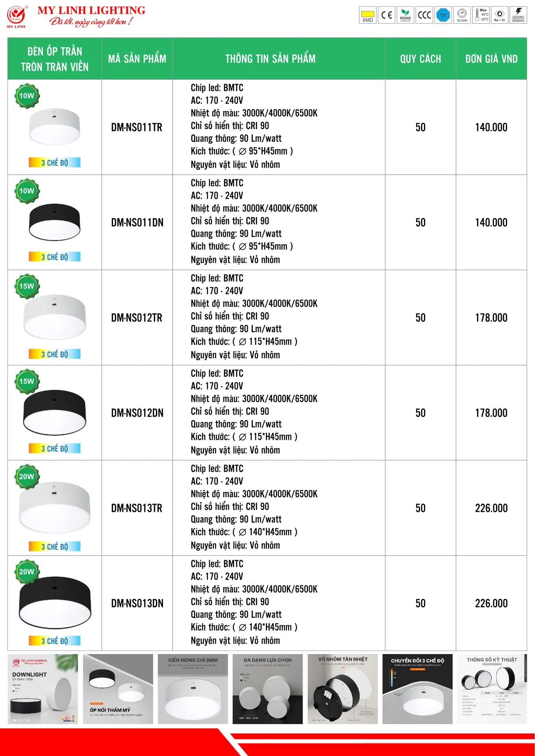Image resolution: width=535 pixels, height=756 pixels.
Task: Click the SMD chip badge icon
Action: (368, 15)
